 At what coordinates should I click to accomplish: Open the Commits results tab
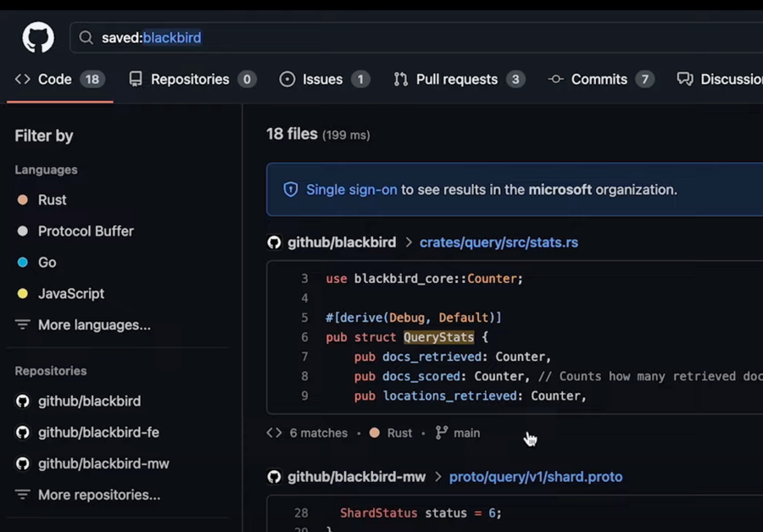pyautogui.click(x=599, y=80)
